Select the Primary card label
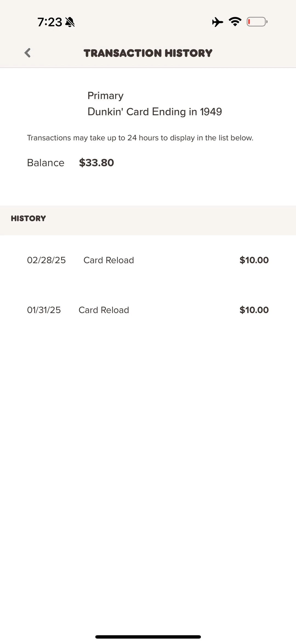 click(106, 96)
